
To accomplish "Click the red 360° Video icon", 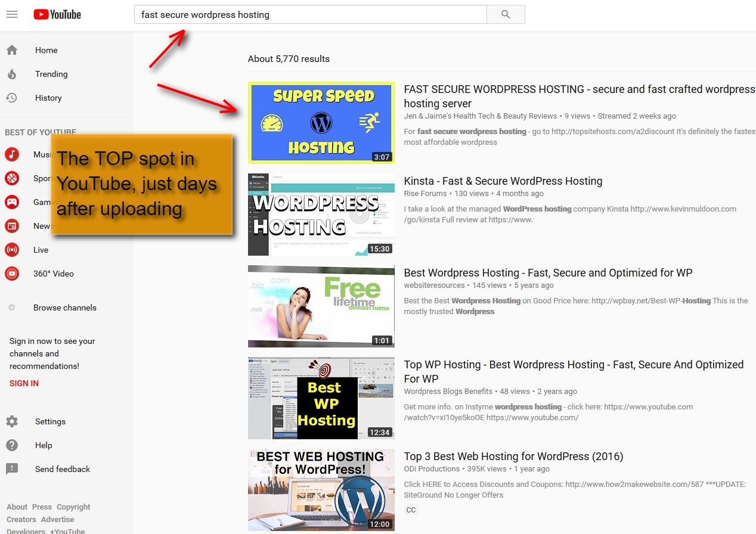I will 12,274.
